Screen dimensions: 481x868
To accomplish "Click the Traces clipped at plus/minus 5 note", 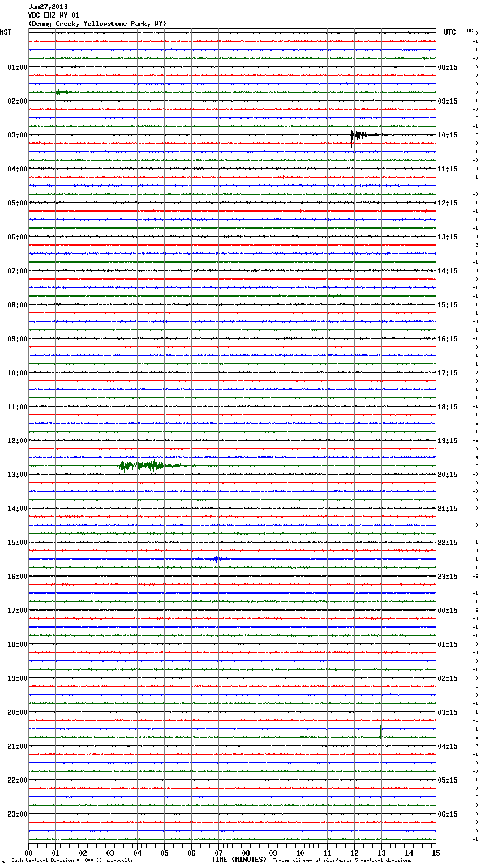I will click(342, 861).
